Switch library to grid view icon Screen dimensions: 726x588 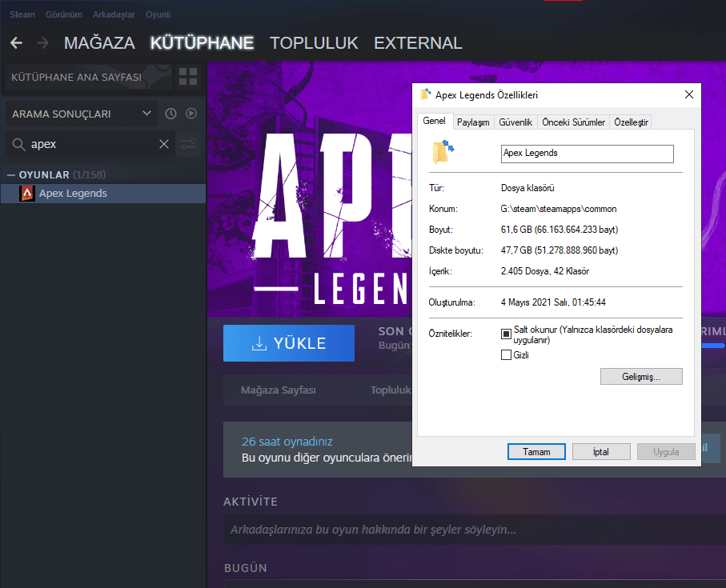click(x=188, y=77)
